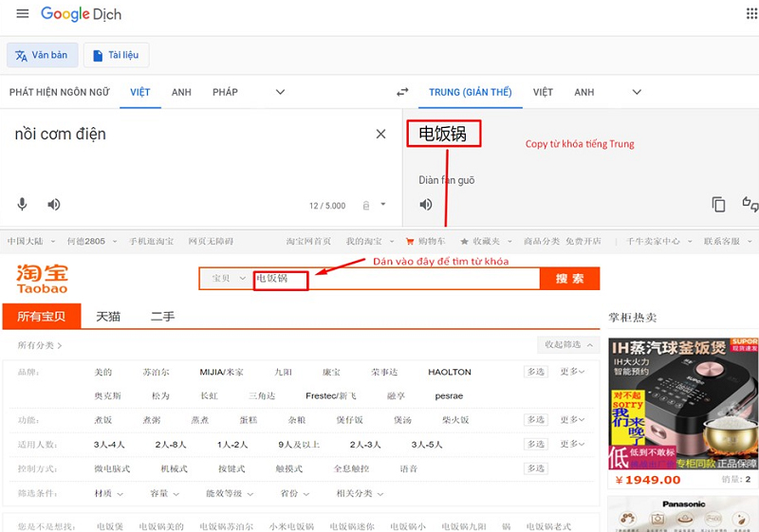Listen to source text nồi cơm điện

pyautogui.click(x=54, y=205)
